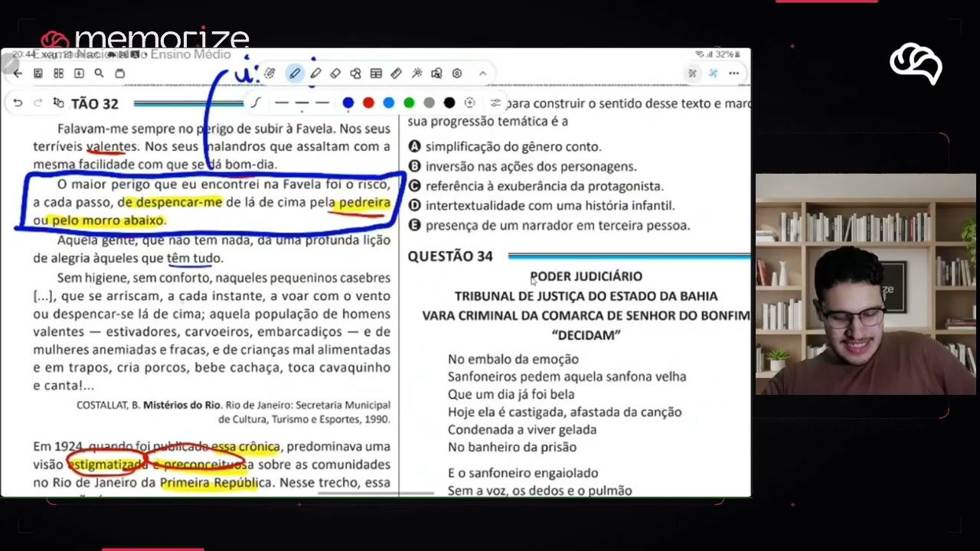Screen dimensions: 980x551
Task: Click the text 'simplificação do gênero conto.'
Action: tap(514, 147)
